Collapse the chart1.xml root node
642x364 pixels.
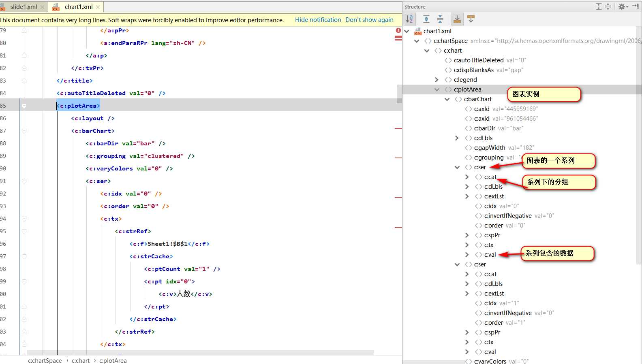[407, 31]
